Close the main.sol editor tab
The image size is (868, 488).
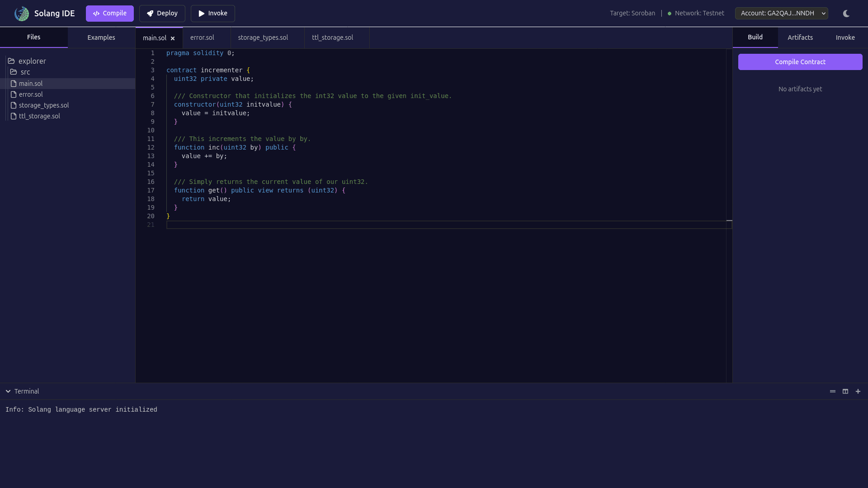point(173,38)
